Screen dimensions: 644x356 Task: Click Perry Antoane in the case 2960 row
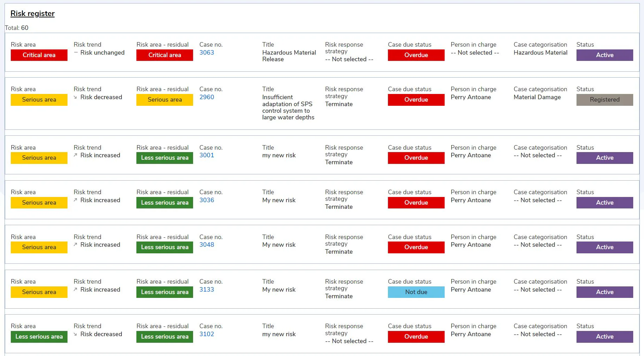471,97
